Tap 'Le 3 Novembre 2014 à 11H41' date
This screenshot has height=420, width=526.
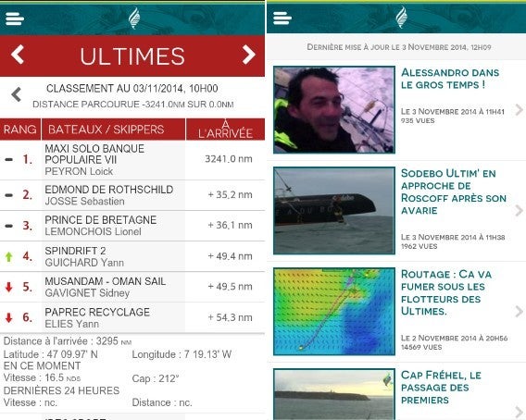[453, 111]
